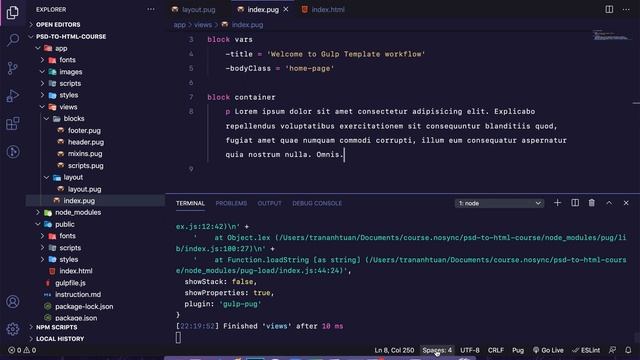Click the feedback icon in status bar
The height and width of the screenshot is (360, 640).
point(612,350)
